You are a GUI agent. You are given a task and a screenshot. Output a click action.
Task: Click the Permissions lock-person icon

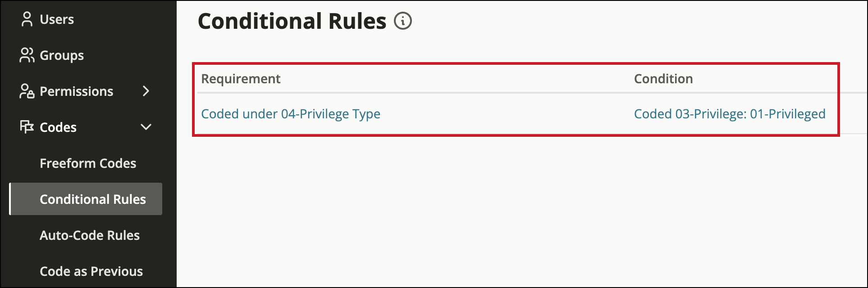(x=27, y=91)
